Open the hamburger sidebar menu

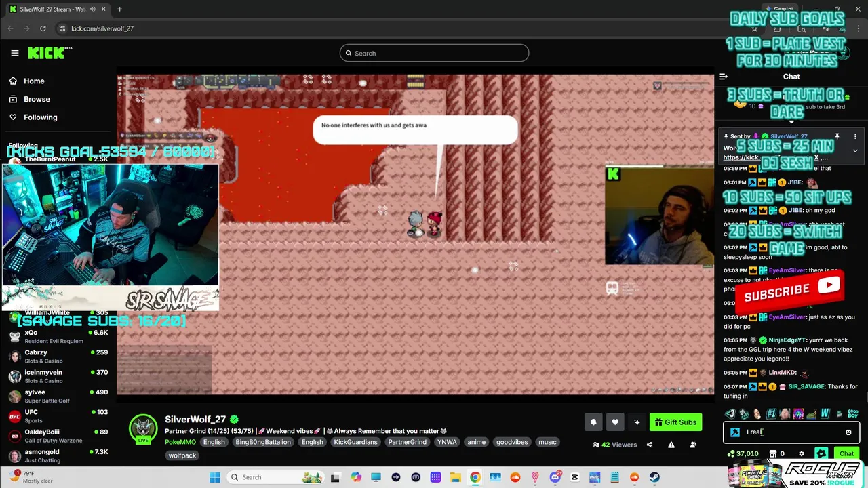tap(15, 53)
